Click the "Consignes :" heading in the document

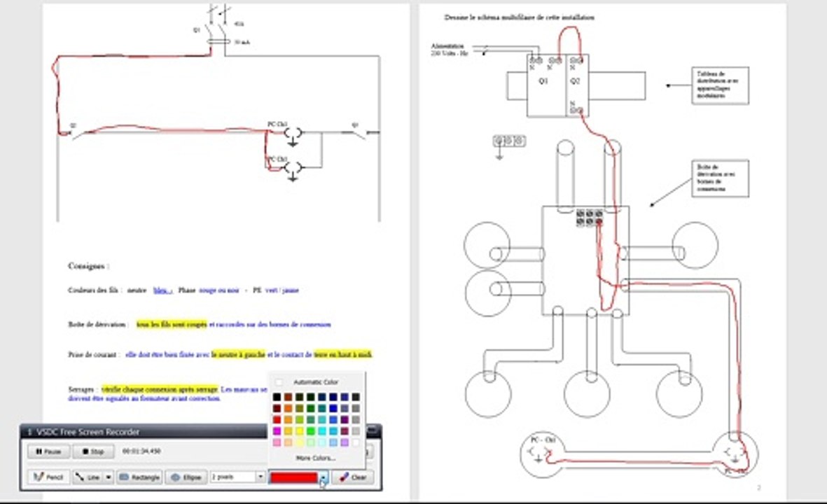point(89,266)
